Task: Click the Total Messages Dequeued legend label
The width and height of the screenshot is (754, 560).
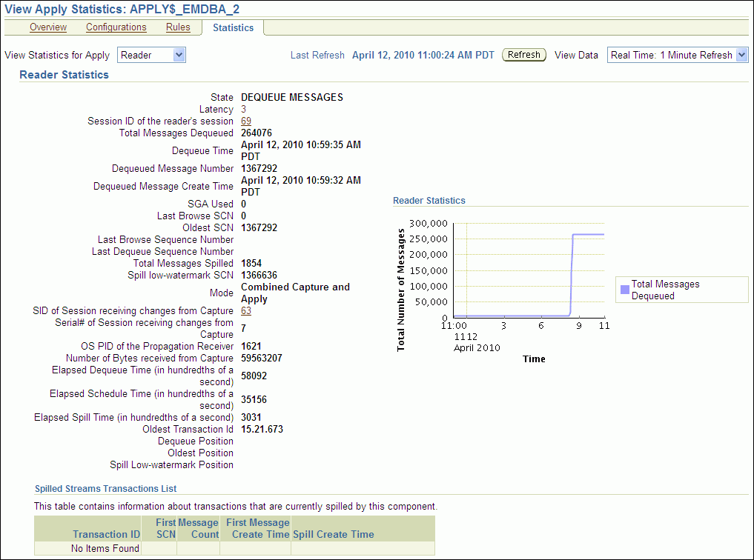Action: (x=665, y=290)
